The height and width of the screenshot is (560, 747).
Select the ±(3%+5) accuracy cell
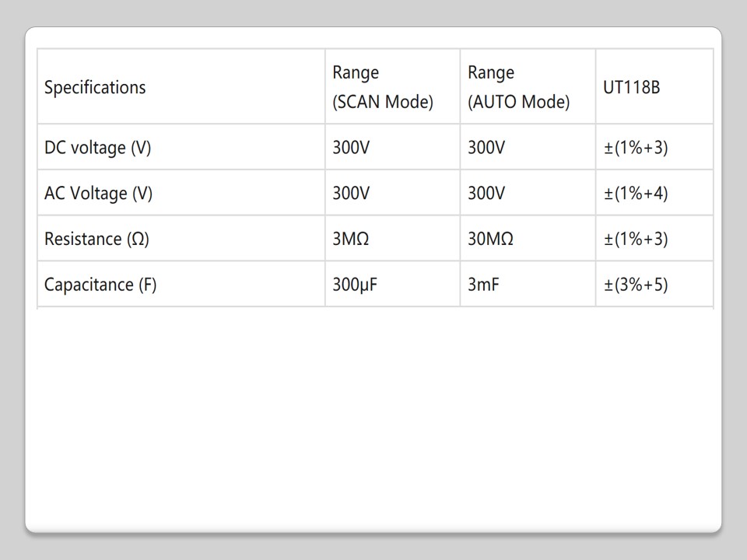click(x=636, y=285)
